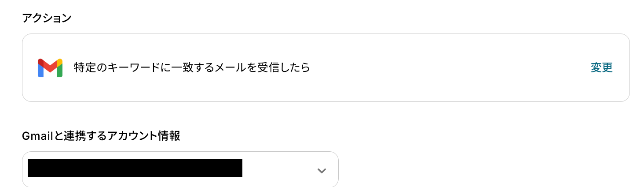This screenshot has width=644, height=187.
Task: Select the action text 特定のキーワードに一致するメールを受信したら
Action: (192, 67)
